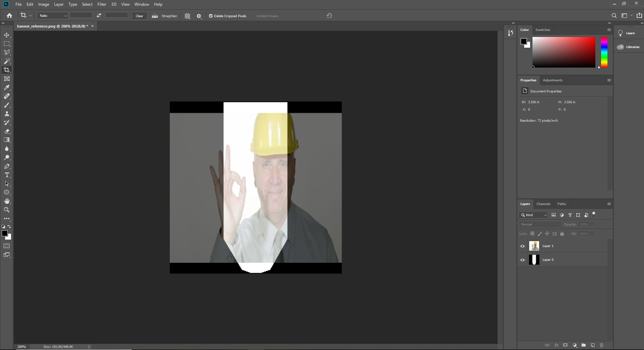
Task: Switch to the Adjustments tab
Action: [x=552, y=80]
